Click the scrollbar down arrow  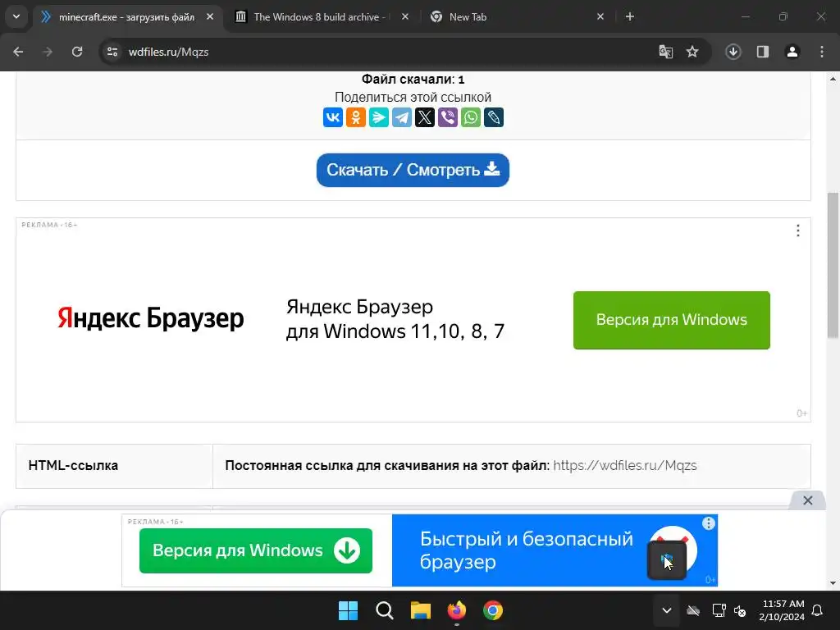coord(833,583)
